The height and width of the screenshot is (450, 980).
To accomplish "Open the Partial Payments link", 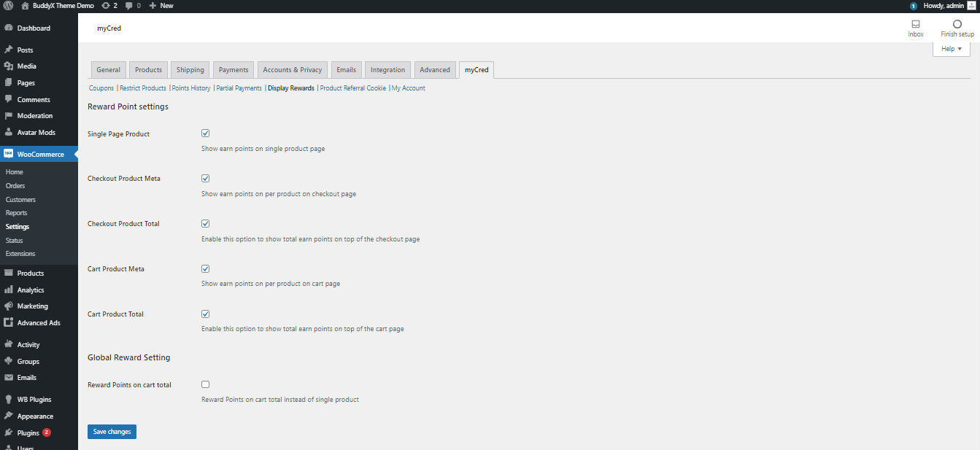I will [x=239, y=88].
